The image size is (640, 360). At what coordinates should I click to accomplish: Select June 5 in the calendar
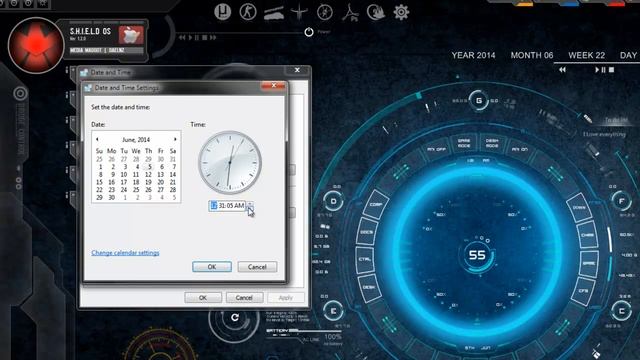pos(149,167)
